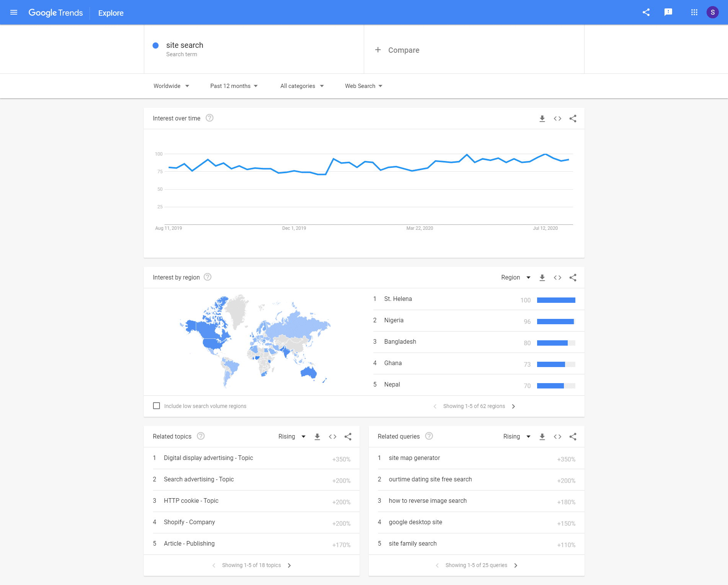This screenshot has height=585, width=728.
Task: Open the embed code for Interest over time
Action: tap(557, 119)
